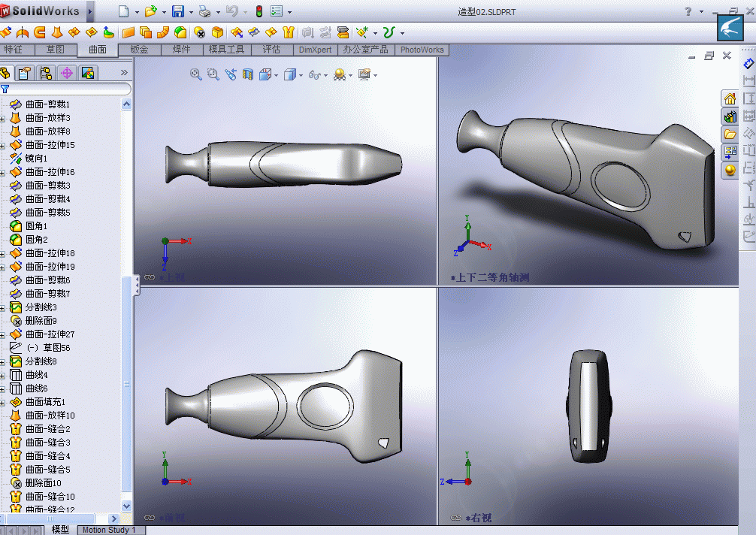Switch to the 草图 tab
The height and width of the screenshot is (535, 756).
click(x=56, y=49)
